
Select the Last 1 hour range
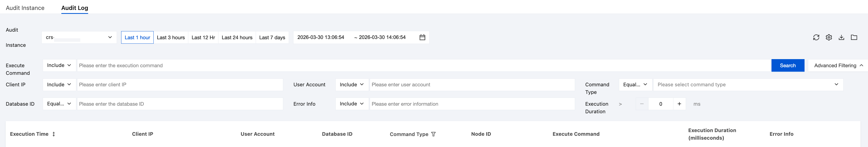(137, 37)
